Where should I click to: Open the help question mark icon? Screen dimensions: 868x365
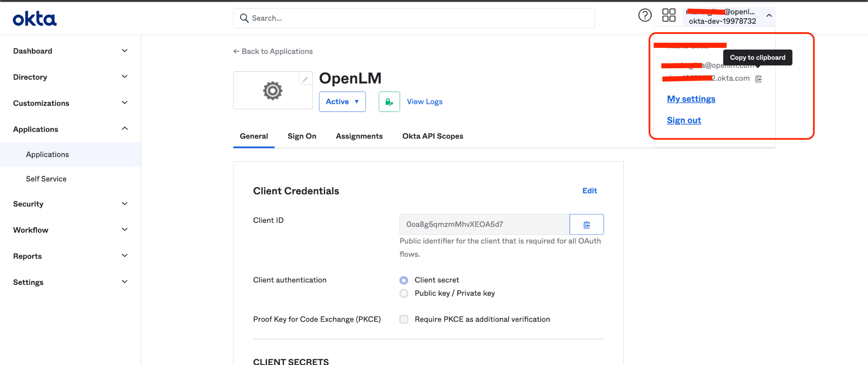click(645, 16)
